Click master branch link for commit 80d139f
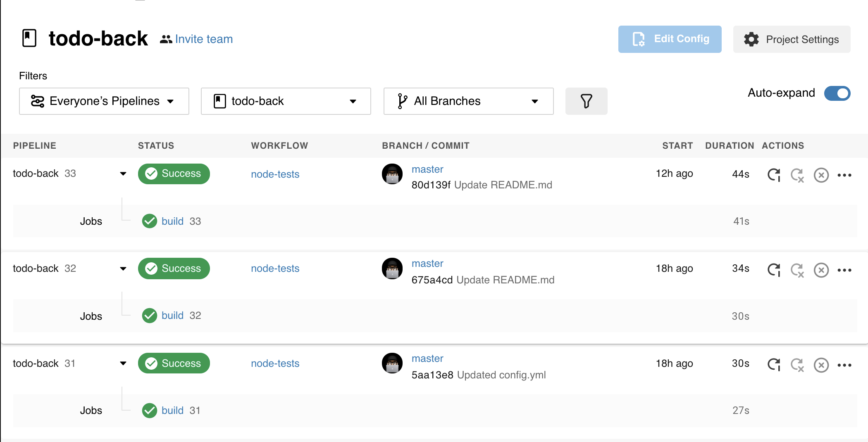 pyautogui.click(x=427, y=169)
